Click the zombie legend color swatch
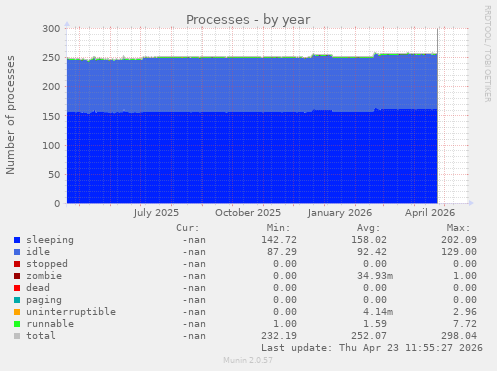 pos(17,276)
